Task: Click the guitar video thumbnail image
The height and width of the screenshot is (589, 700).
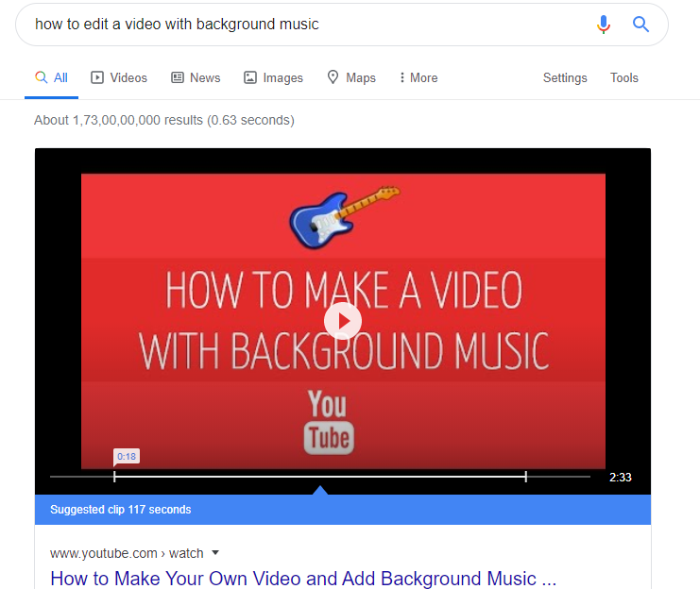Action: click(x=343, y=321)
